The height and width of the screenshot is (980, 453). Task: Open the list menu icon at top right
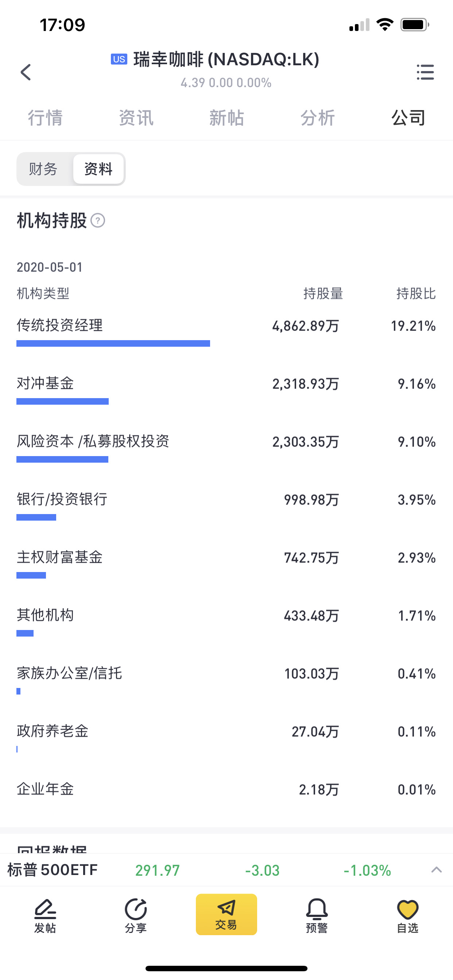[425, 72]
